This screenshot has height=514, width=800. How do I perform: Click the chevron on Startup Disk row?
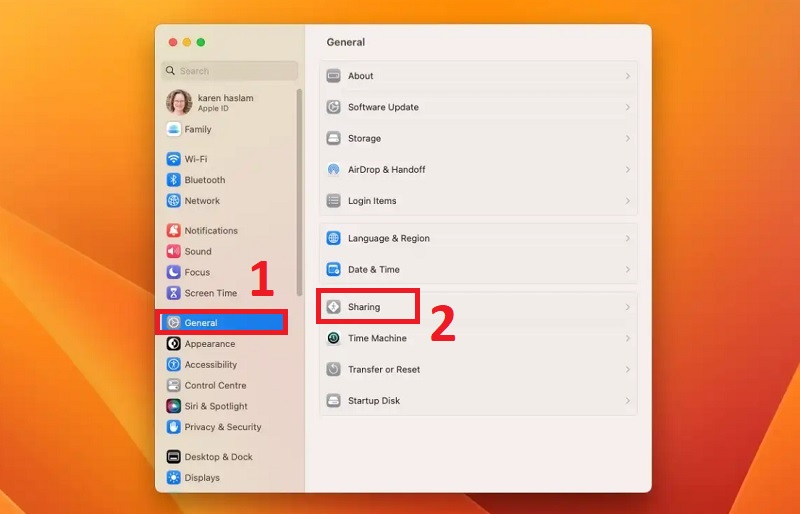point(627,400)
